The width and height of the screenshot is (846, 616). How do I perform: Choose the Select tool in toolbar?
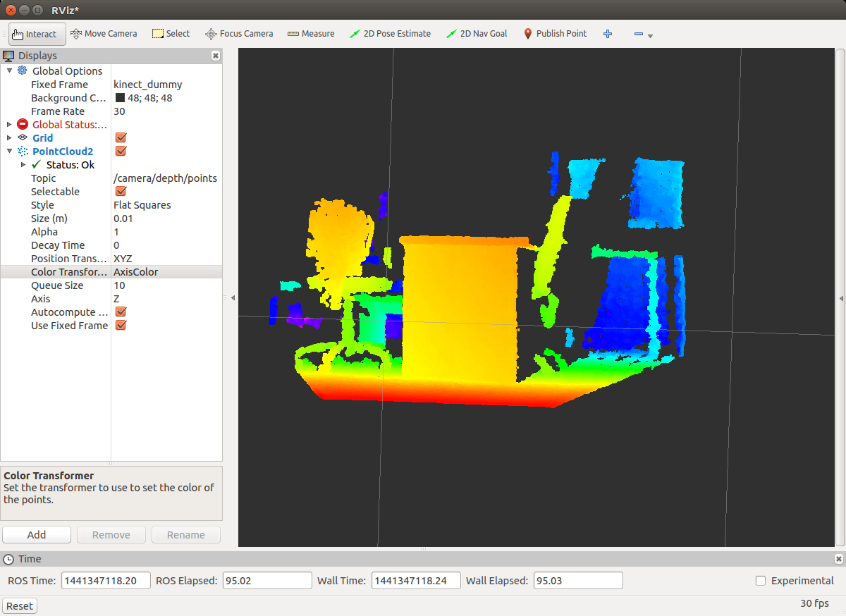pos(171,34)
